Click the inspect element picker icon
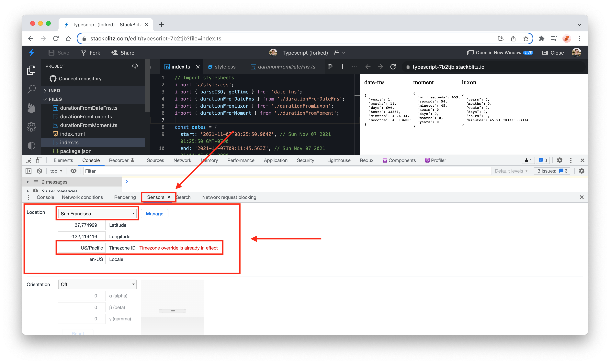This screenshot has width=610, height=364. (28, 160)
